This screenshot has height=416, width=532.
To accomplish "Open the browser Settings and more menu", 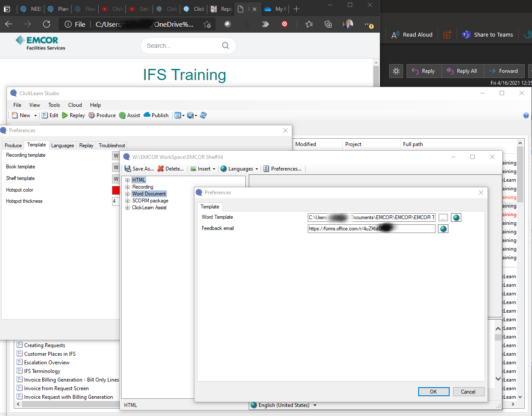I will point(368,24).
